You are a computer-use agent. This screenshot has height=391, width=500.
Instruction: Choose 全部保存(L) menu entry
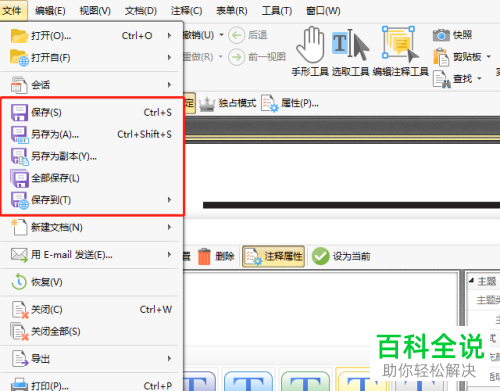(91, 178)
